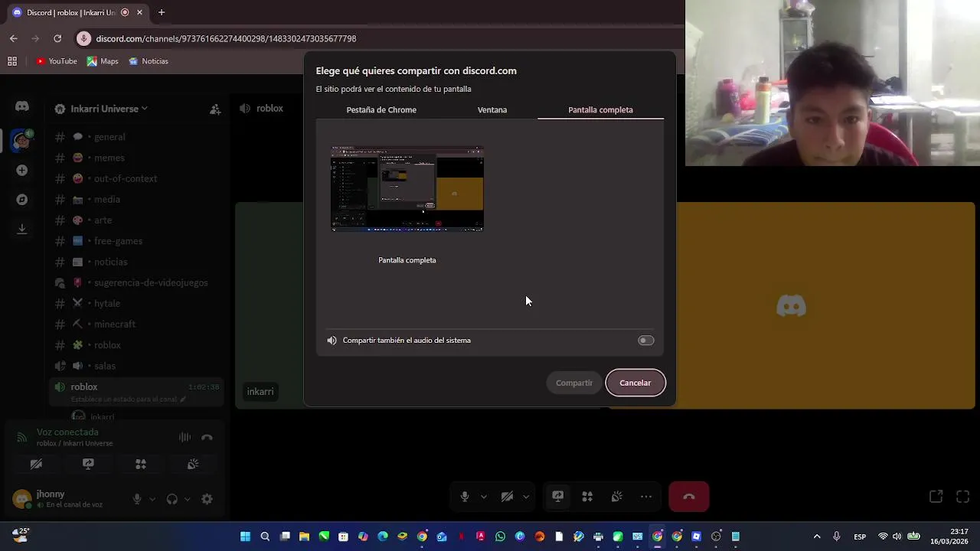The image size is (980, 551).
Task: Select the Pantalla completa screen thumbnail
Action: pyautogui.click(x=407, y=189)
